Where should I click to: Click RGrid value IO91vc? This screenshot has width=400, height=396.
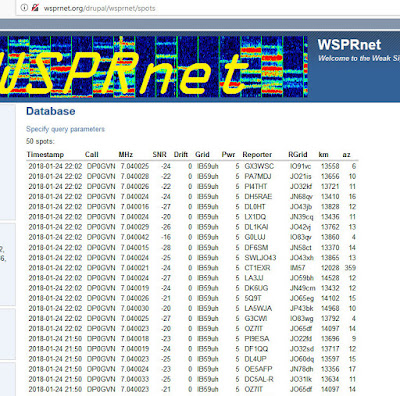click(x=301, y=166)
